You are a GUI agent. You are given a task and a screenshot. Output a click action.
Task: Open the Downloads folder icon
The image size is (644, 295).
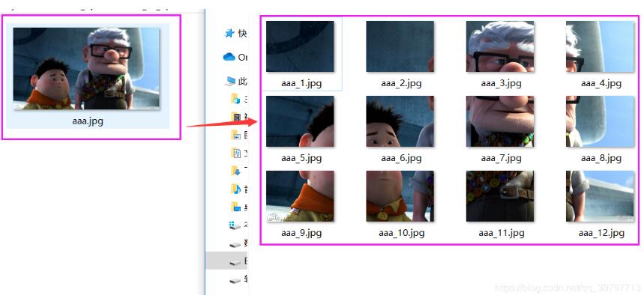(235, 170)
